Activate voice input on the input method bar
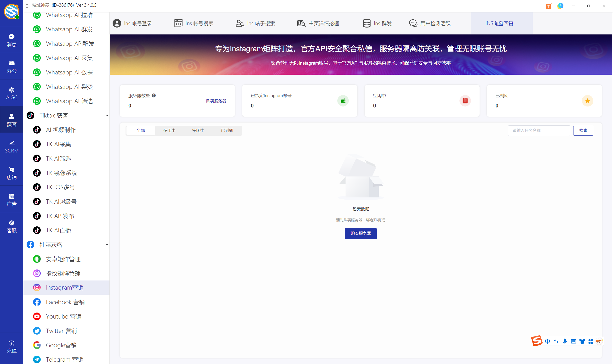The image size is (613, 364). click(x=565, y=341)
